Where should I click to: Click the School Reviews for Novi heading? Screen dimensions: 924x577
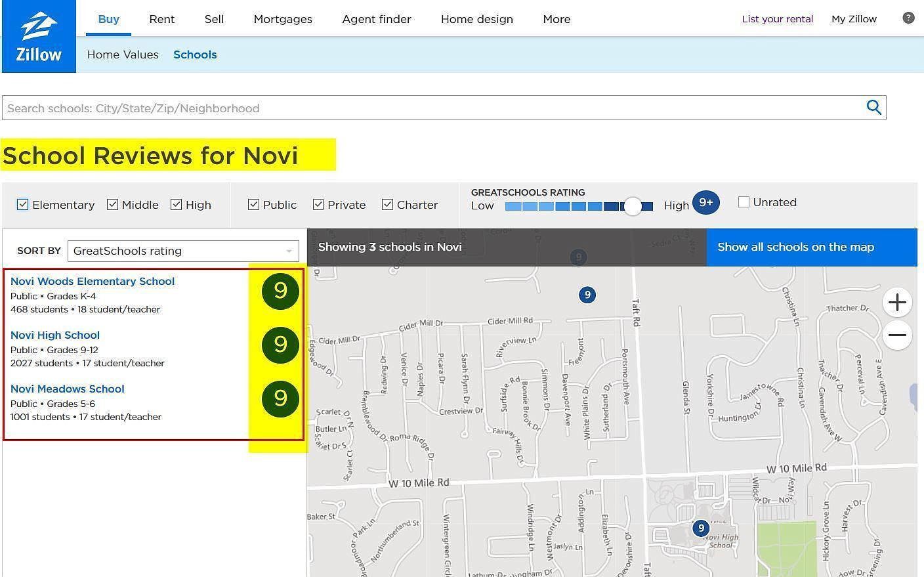pyautogui.click(x=150, y=156)
